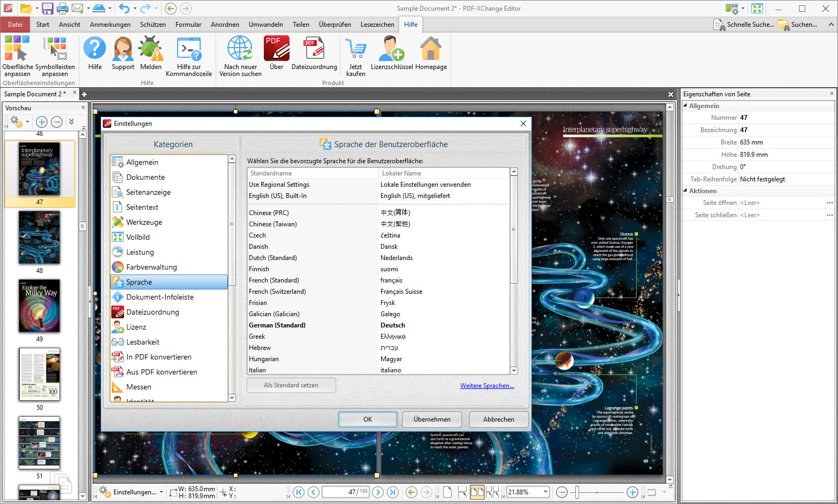Select the page 49 thumbnail
The height and width of the screenshot is (504, 838).
[39, 306]
